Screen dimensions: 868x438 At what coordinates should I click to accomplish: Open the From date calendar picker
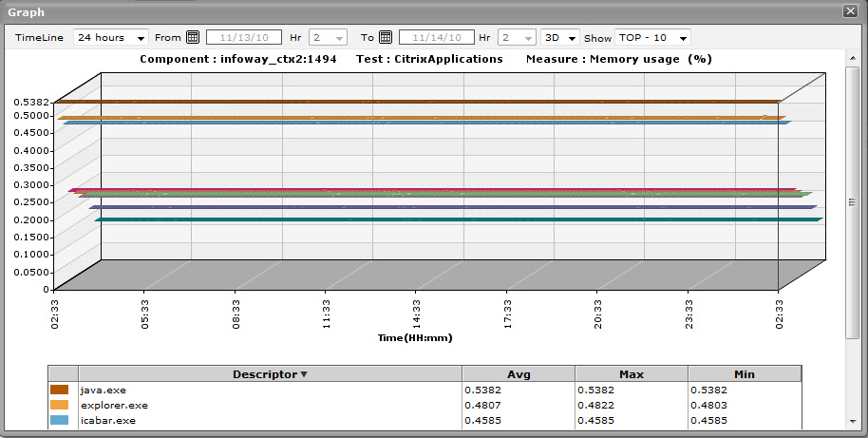[x=192, y=37]
